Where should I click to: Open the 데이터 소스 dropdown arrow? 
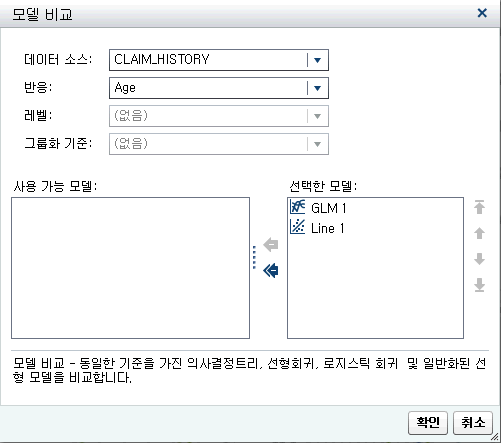[317, 60]
